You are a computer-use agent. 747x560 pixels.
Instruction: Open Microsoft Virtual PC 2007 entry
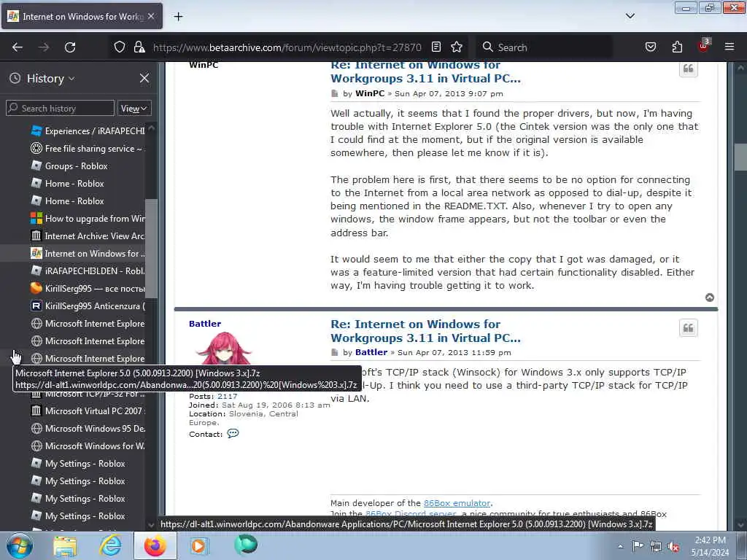click(x=88, y=411)
